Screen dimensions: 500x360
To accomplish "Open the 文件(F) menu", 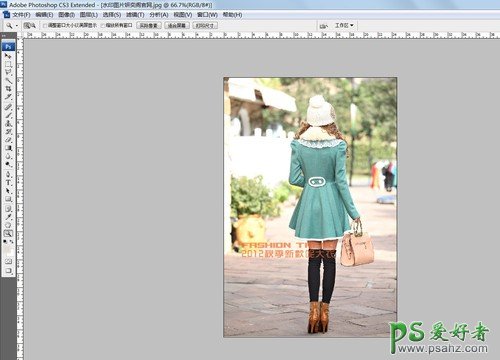I will point(21,15).
